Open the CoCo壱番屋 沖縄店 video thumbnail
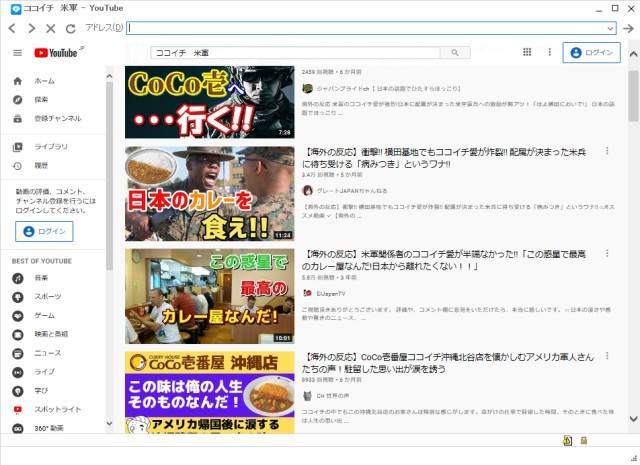This screenshot has height=465, width=640. tap(209, 392)
